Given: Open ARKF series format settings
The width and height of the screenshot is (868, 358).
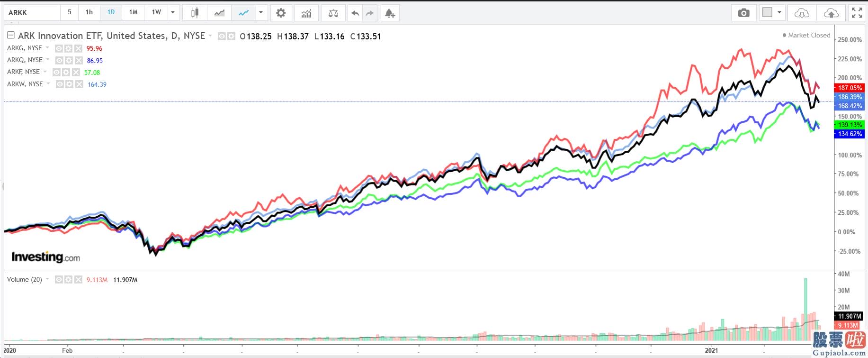Looking at the screenshot, I should pos(66,72).
